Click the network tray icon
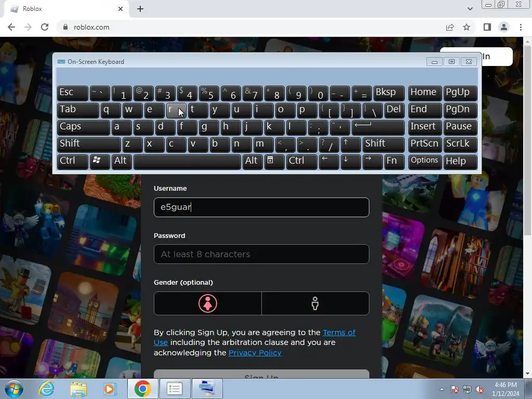The width and height of the screenshot is (532, 399). point(467,390)
